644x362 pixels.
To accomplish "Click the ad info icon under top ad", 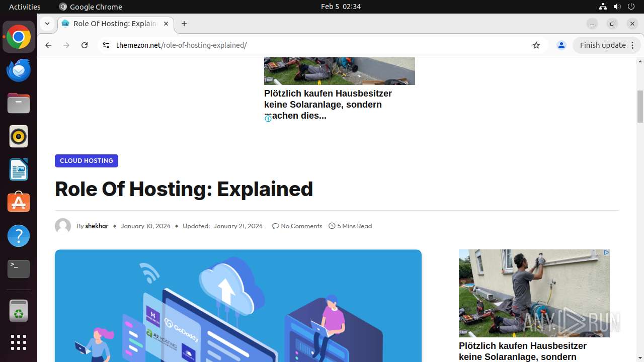I will [268, 119].
